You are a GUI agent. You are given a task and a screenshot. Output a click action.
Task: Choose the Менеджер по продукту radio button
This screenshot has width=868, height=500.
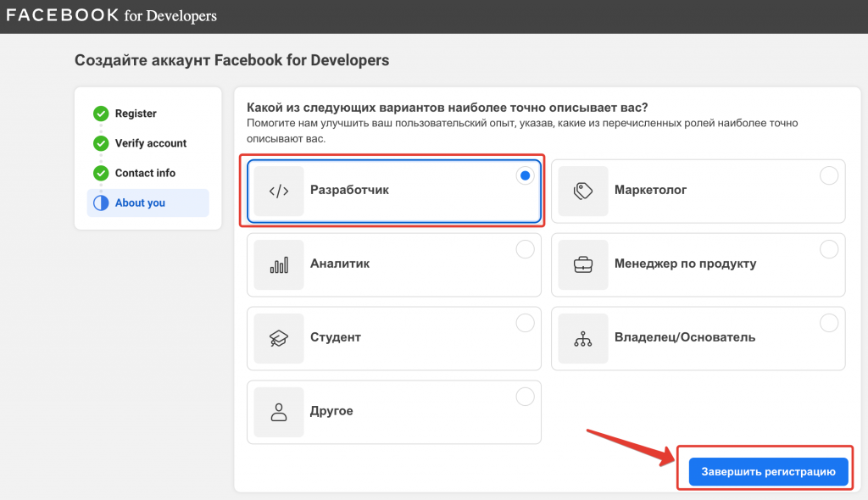click(829, 249)
